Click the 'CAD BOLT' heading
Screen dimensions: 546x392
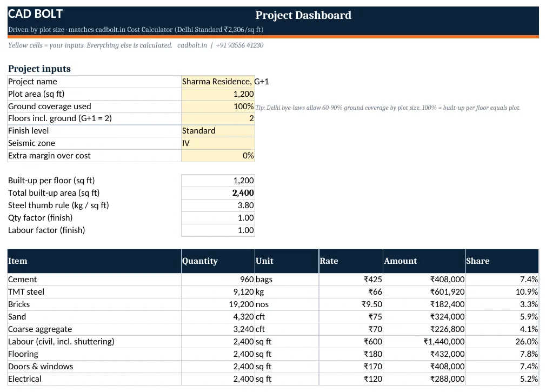[x=35, y=14]
